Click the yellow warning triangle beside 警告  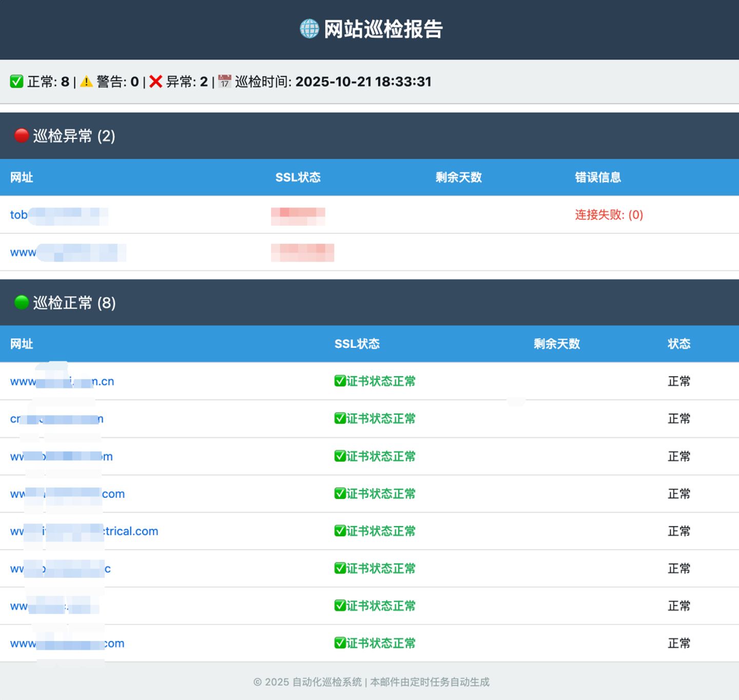86,82
